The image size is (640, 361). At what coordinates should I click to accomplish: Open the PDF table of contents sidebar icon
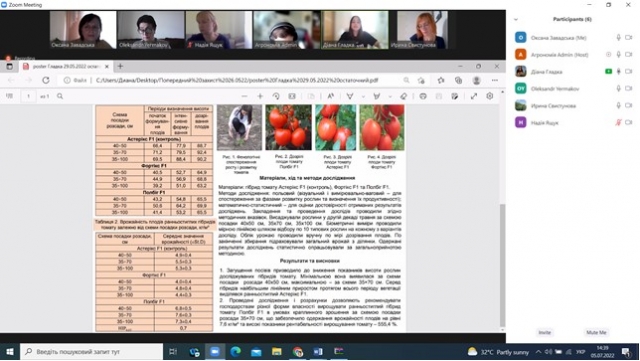pos(9,96)
